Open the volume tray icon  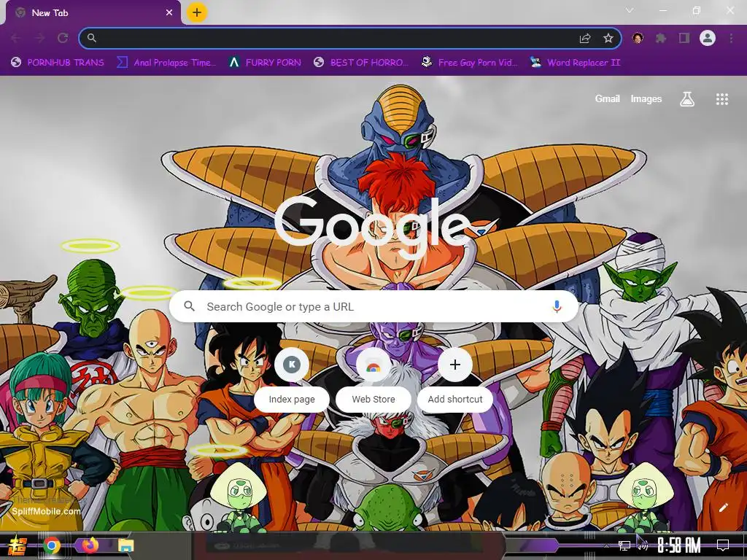tap(643, 545)
